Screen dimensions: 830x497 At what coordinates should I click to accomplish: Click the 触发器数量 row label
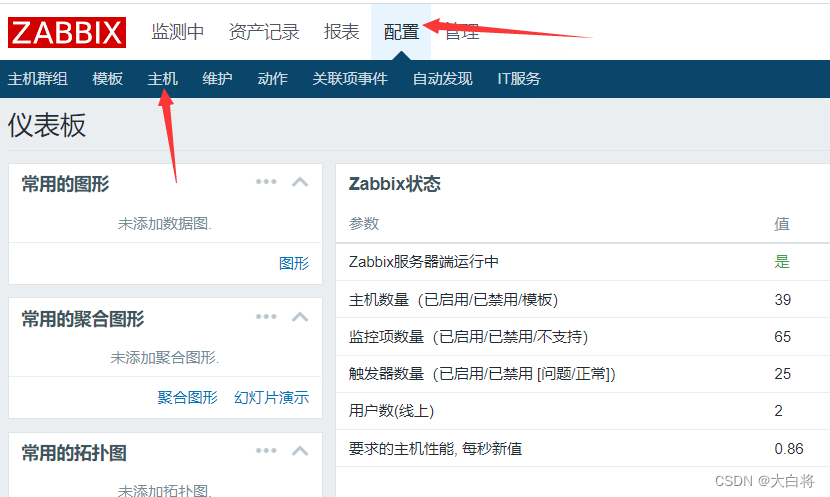(x=482, y=374)
